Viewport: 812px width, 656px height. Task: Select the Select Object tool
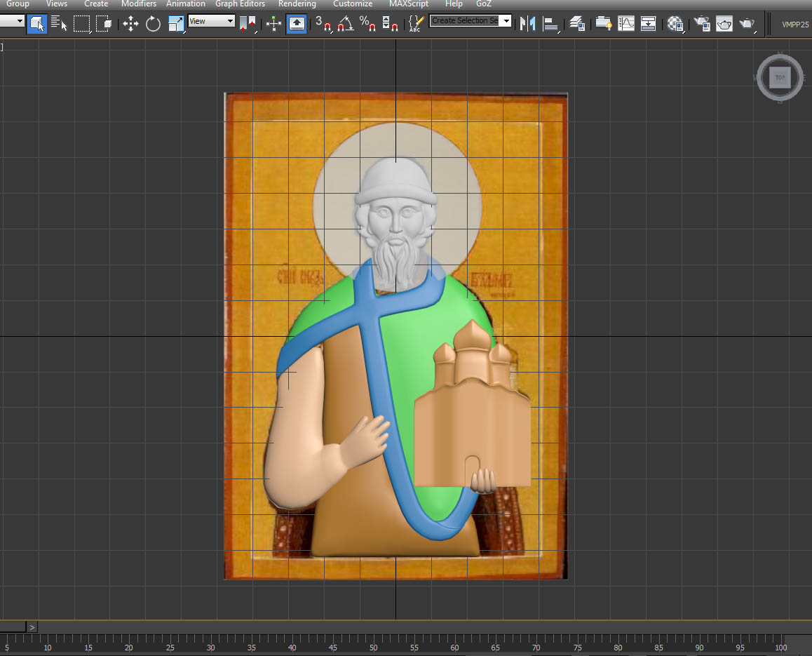(37, 24)
